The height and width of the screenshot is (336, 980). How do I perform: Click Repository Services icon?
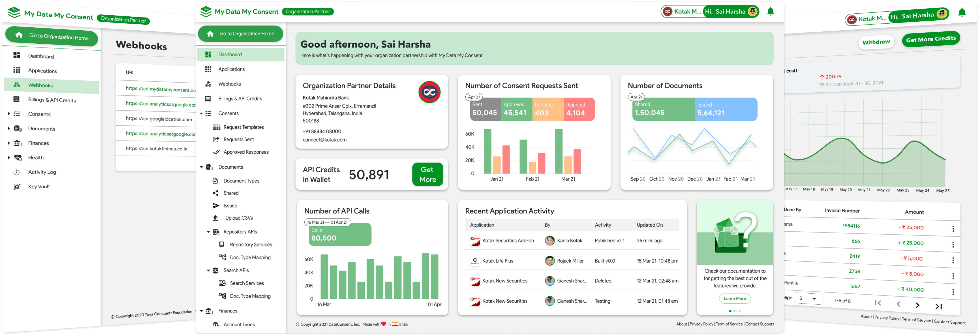tap(222, 245)
